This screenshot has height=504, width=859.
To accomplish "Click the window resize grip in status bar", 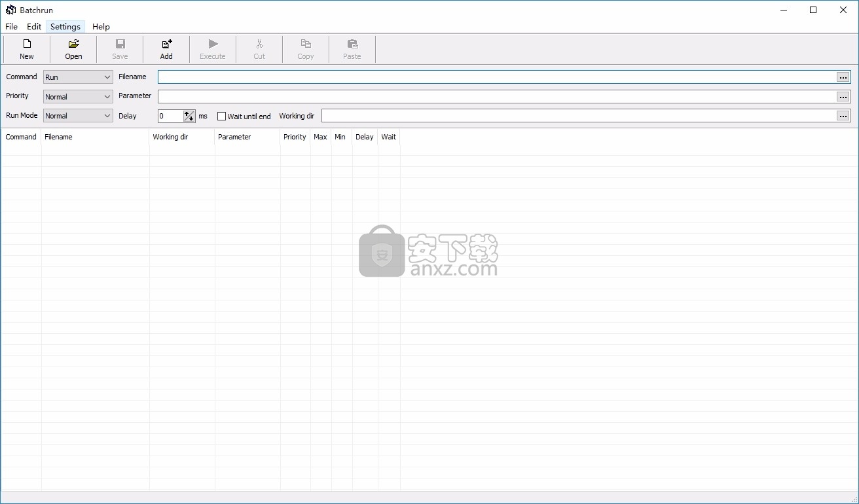I will (853, 499).
